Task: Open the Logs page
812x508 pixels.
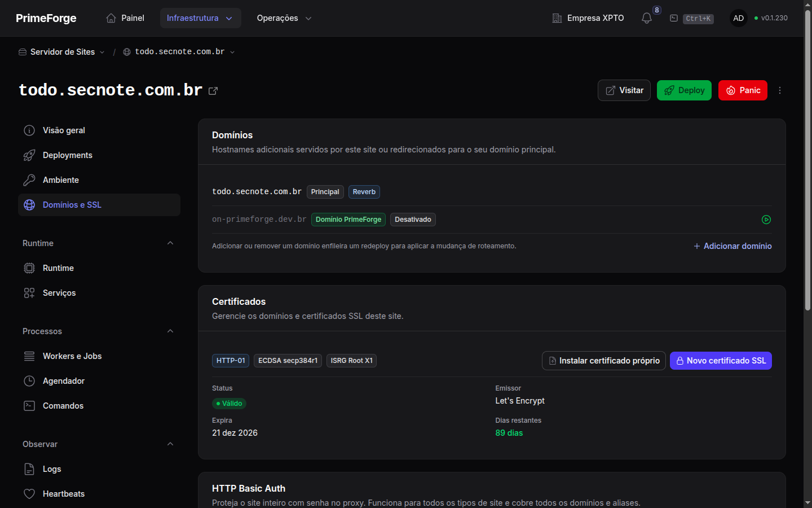Action: 99,469
